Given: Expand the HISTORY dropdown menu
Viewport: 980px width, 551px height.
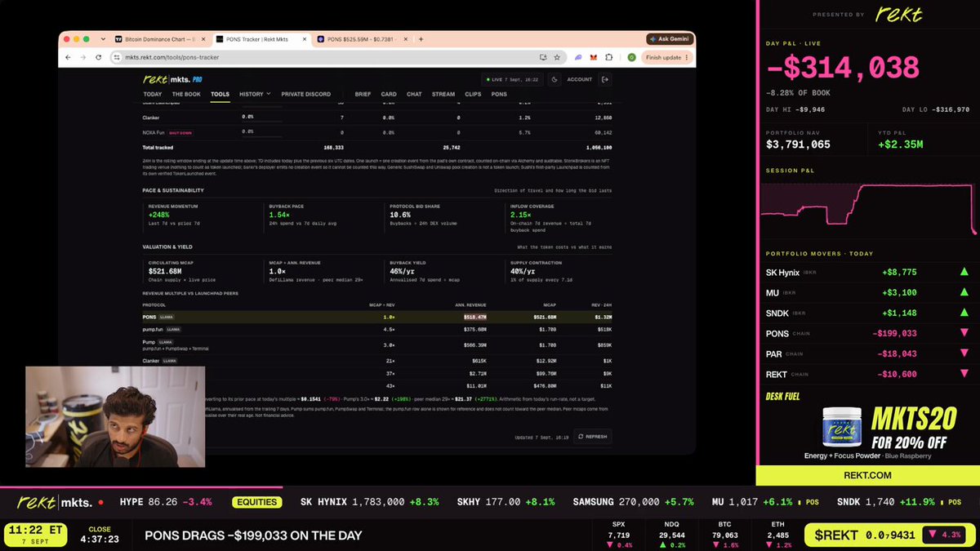Looking at the screenshot, I should click(x=255, y=94).
